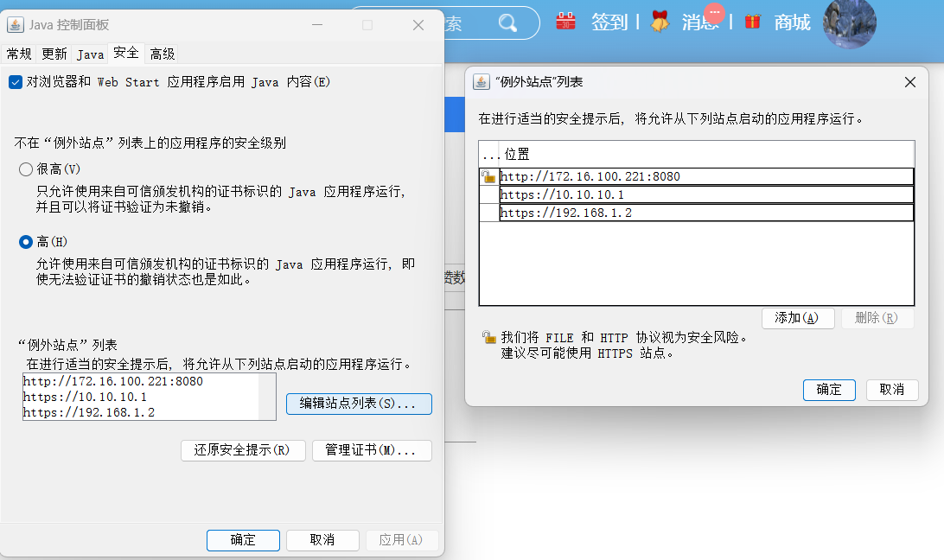Click 取消 in the Java 控制面板 window
This screenshot has height=560, width=944.
tap(322, 540)
